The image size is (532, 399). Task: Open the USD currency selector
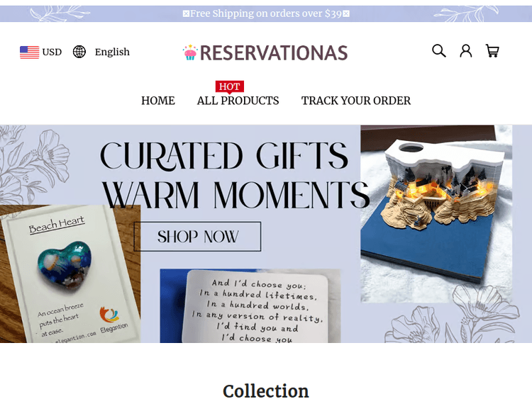52,52
